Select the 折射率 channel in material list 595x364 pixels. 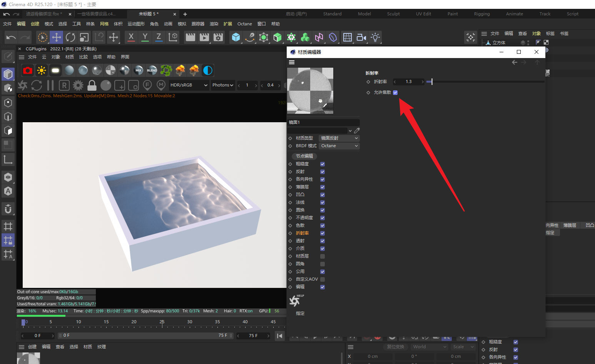302,233
